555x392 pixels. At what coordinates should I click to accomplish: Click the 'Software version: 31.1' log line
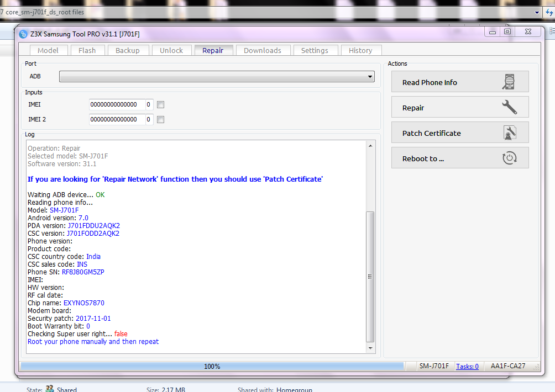(62, 163)
